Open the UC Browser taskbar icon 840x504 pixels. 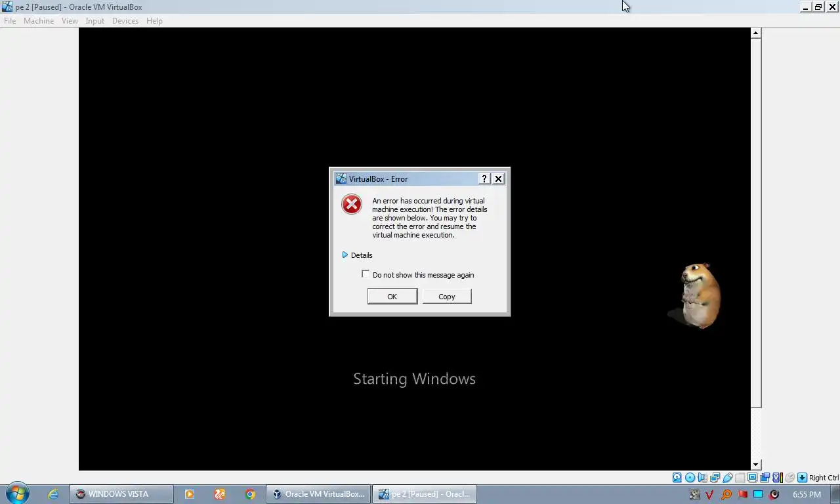click(220, 494)
